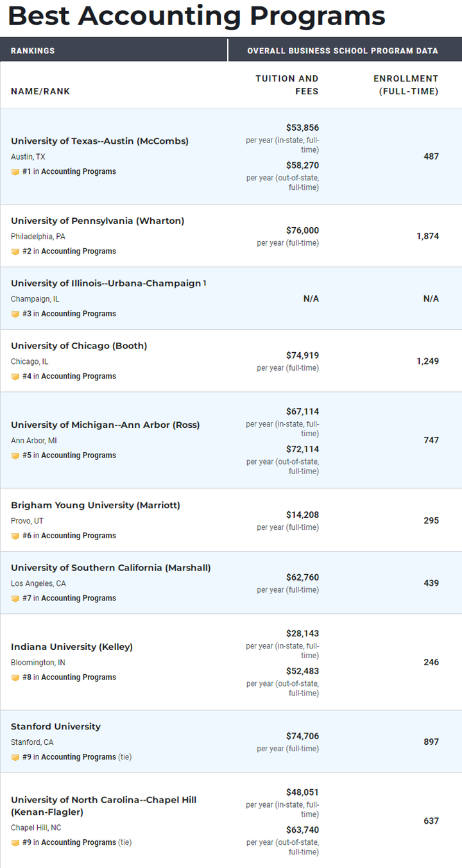The height and width of the screenshot is (868, 462).
Task: Click the Enrollment (Full-Time) column header
Action: (x=406, y=85)
